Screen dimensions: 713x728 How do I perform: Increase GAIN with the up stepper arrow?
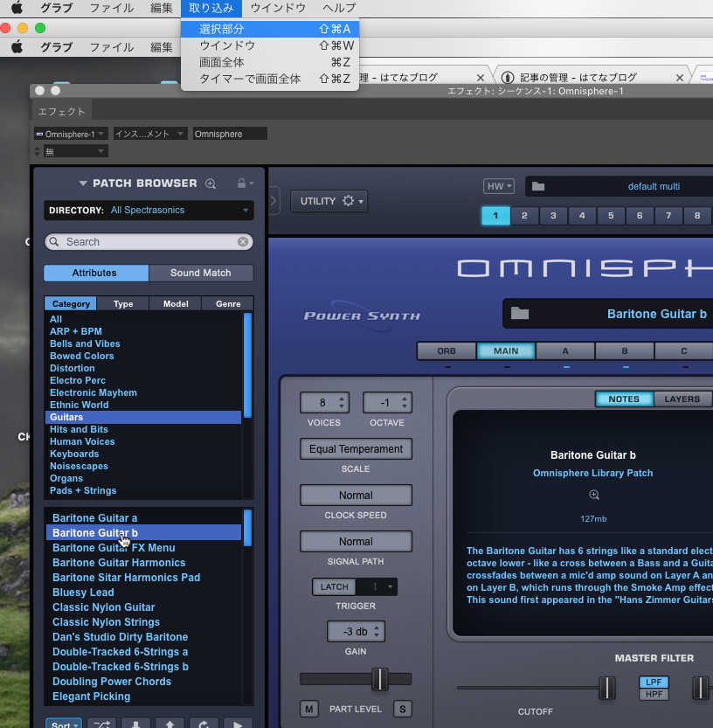click(x=377, y=627)
